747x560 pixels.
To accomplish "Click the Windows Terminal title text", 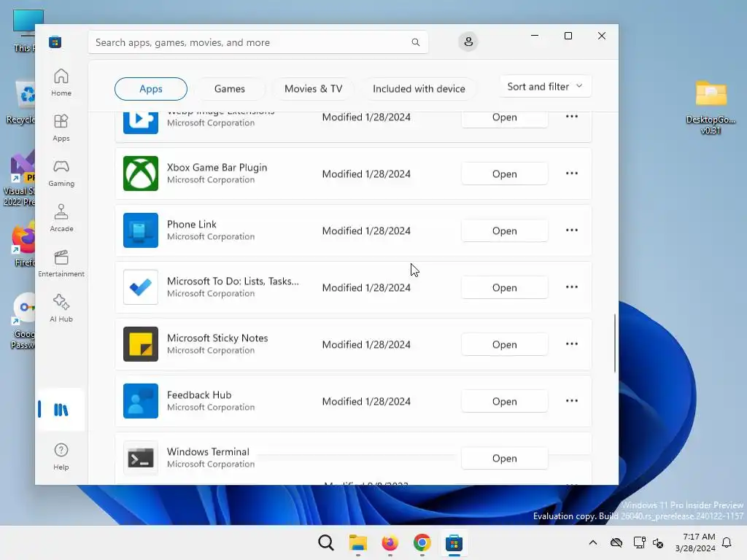I will click(x=208, y=451).
